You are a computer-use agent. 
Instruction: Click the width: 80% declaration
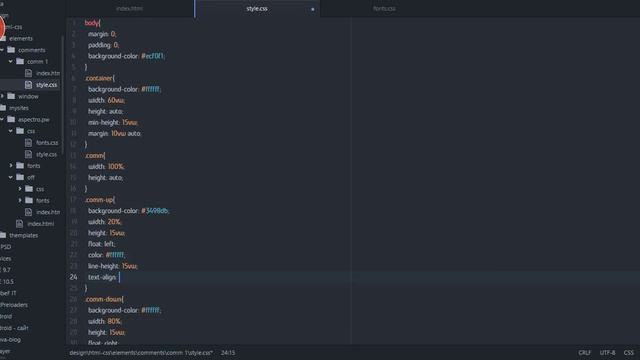point(105,321)
